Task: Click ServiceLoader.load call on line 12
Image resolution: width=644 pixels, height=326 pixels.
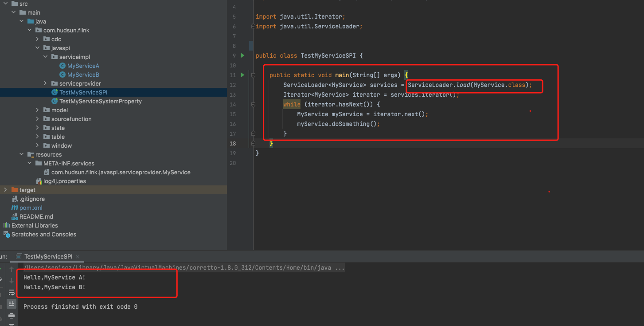Action: coord(469,85)
